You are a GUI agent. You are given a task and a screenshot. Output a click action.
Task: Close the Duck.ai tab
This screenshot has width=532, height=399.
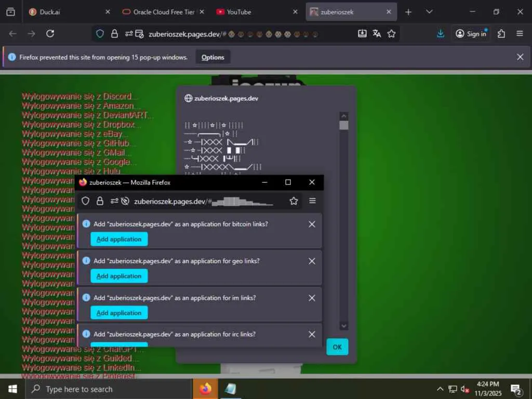108,12
